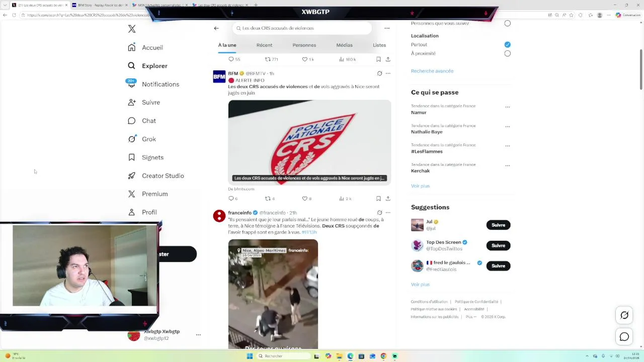This screenshot has height=362, width=644.
Task: Switch to the Médias tab
Action: (x=344, y=45)
